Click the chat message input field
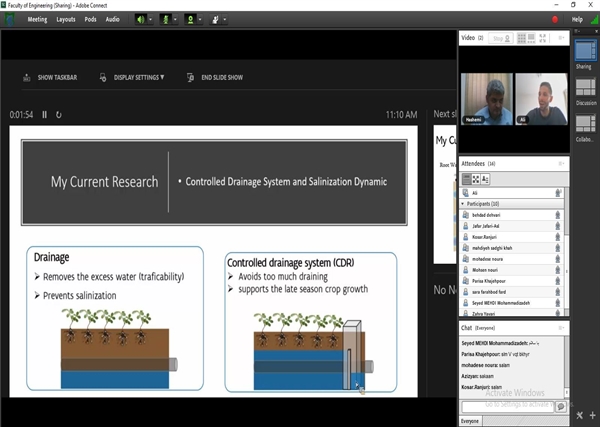This screenshot has width=600, height=427. [507, 407]
